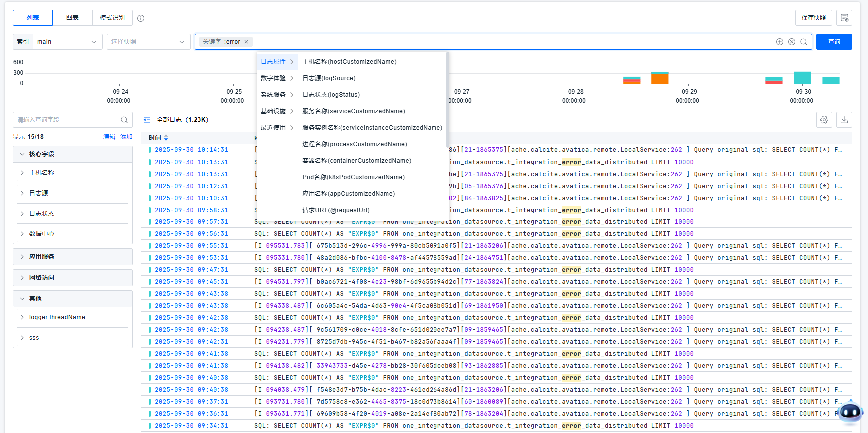Screen dimensions: 868x433
Task: Click the magnifier icon in query bar
Action: (804, 42)
